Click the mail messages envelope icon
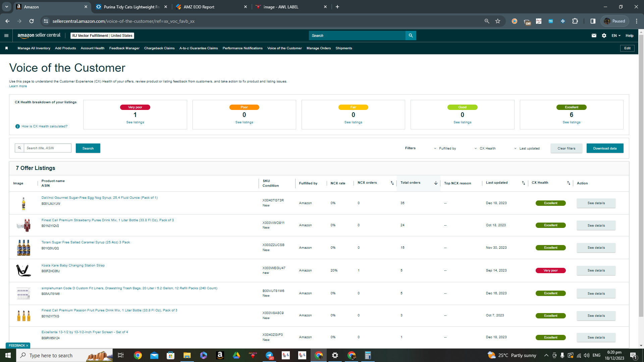Image resolution: width=644 pixels, height=362 pixels. (x=594, y=36)
